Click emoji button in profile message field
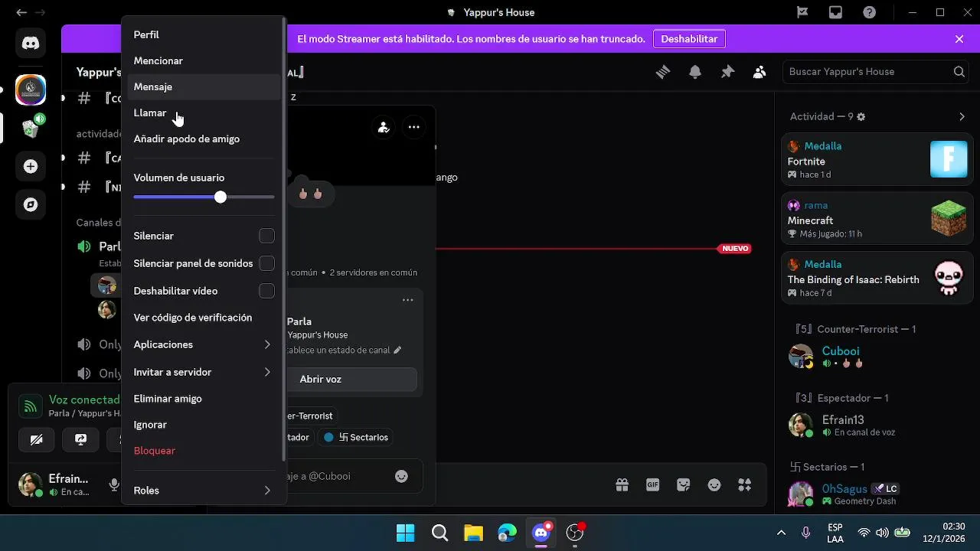 coord(401,476)
